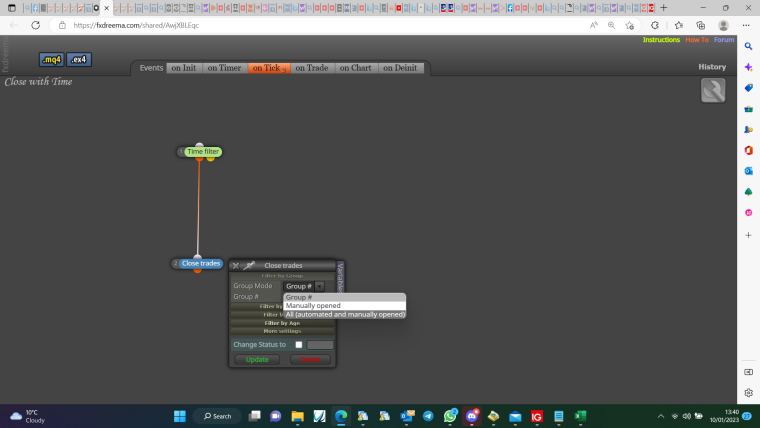Choose All (automated and manually opened) option
760x428 pixels.
[x=344, y=315]
